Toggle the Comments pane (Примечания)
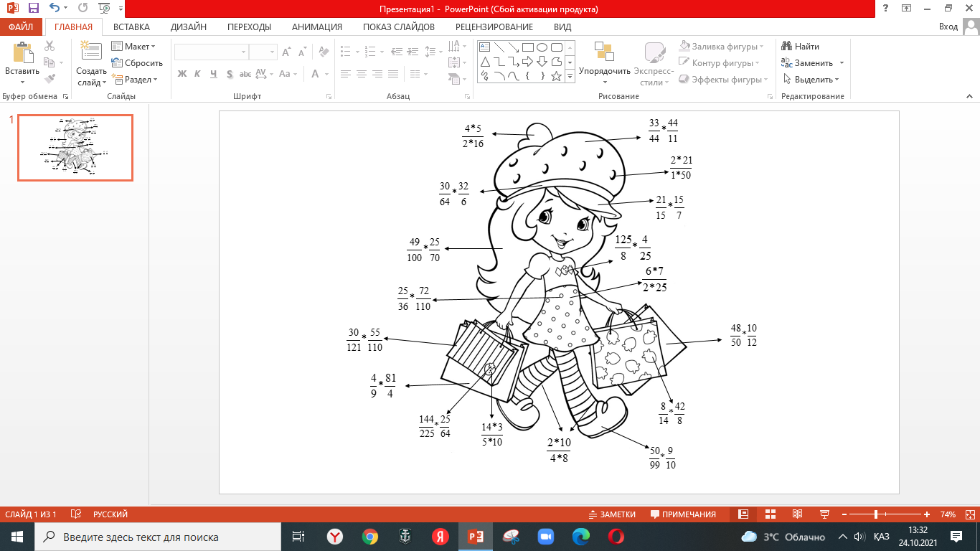 683,514
